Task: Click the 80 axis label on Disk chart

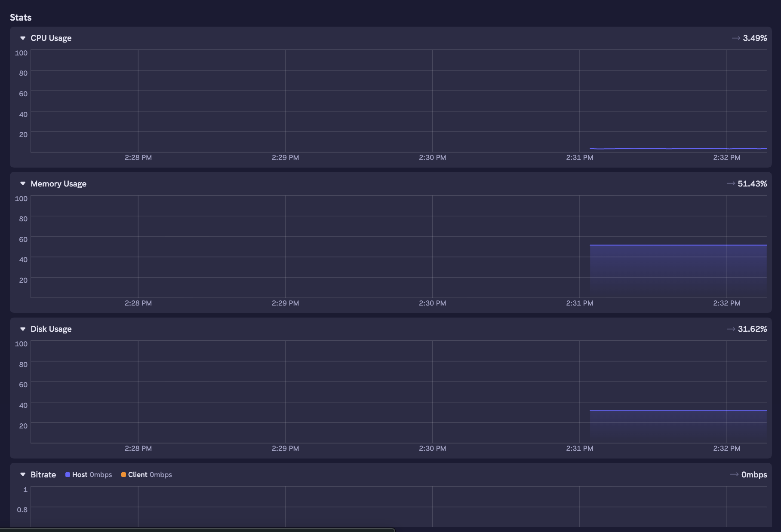Action: tap(23, 364)
